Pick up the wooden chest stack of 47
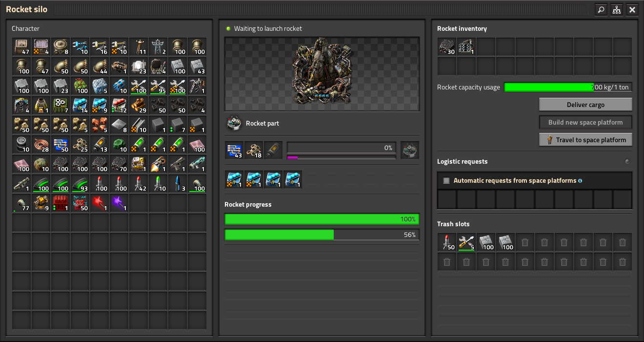 tap(21, 47)
